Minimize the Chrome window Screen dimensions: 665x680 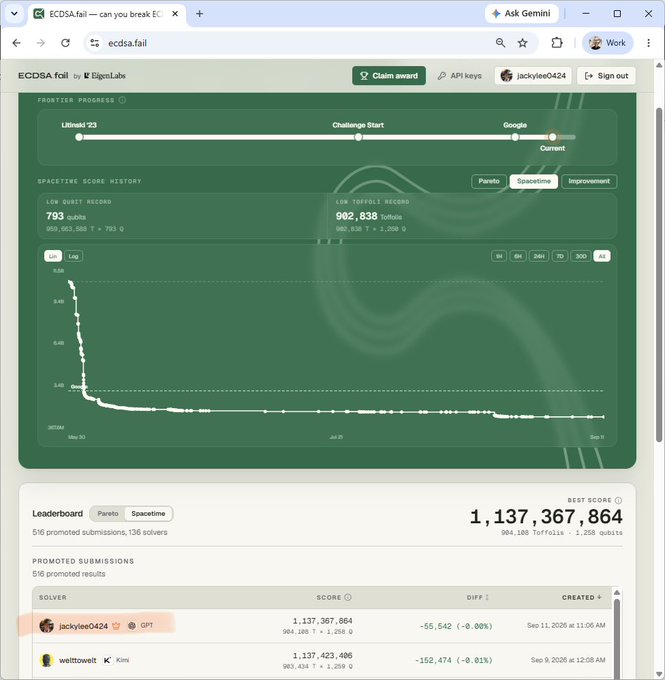[x=586, y=14]
